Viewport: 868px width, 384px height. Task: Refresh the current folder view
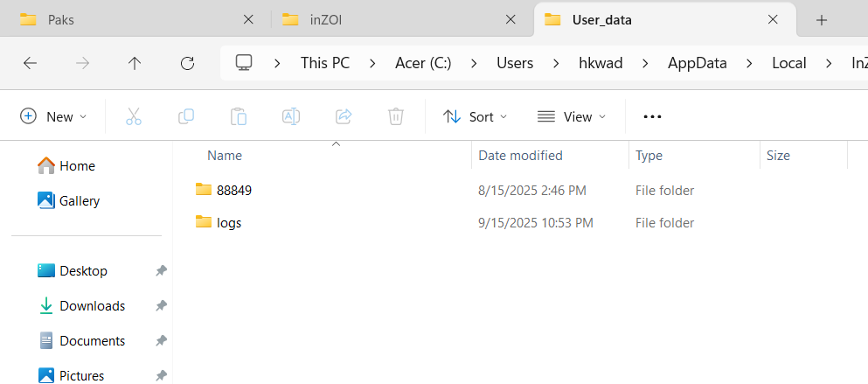click(x=187, y=63)
